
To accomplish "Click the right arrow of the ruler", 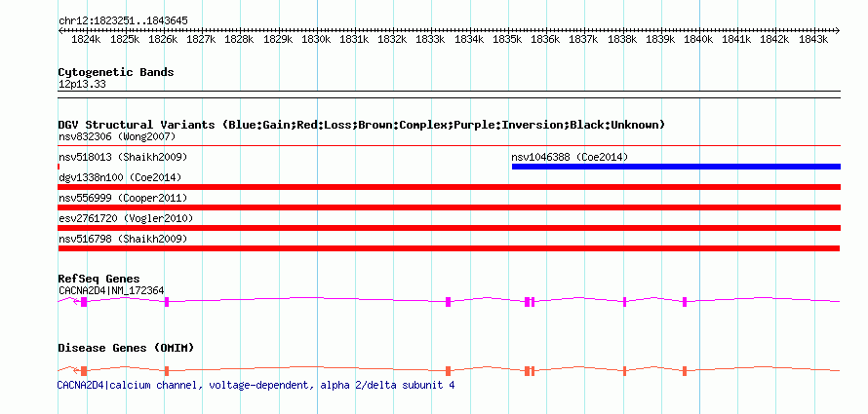I will pyautogui.click(x=837, y=30).
